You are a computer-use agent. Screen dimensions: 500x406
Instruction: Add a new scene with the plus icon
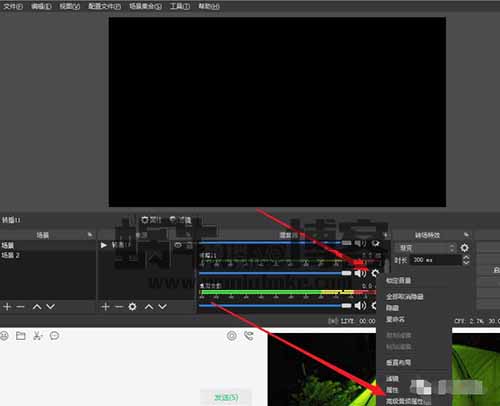tap(7, 307)
